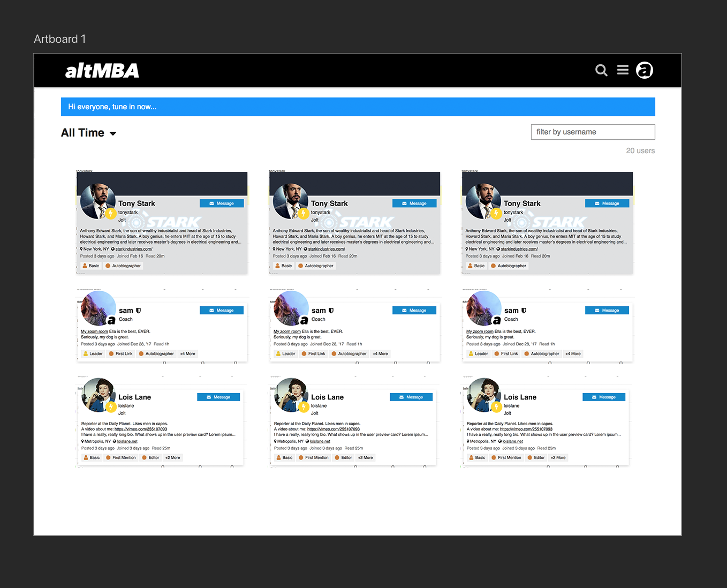Click the altMBA logo

pyautogui.click(x=102, y=71)
